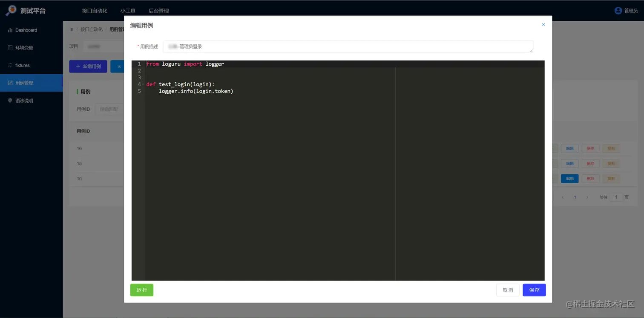Delete case 16 with 删除 button
Viewport: 644px width, 318px height.
tap(590, 148)
